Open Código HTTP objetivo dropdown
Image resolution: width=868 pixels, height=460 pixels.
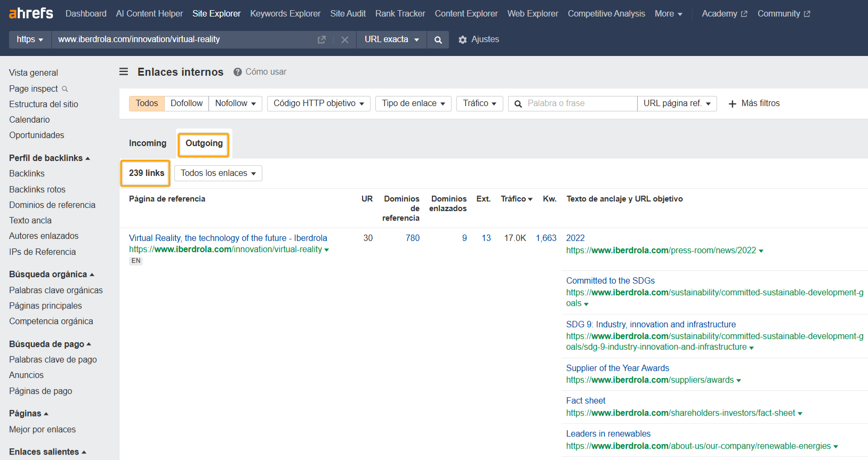(x=319, y=103)
